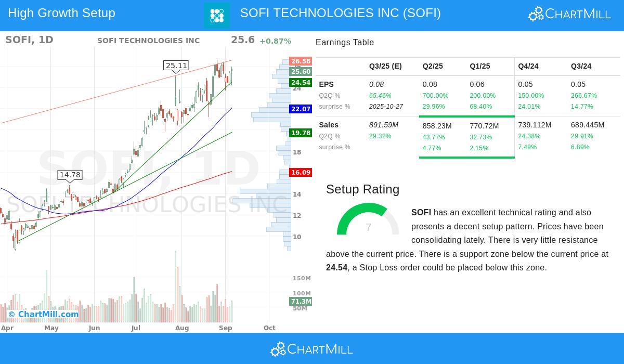Select the Q1/25 column header
624x364 pixels.
(x=480, y=66)
